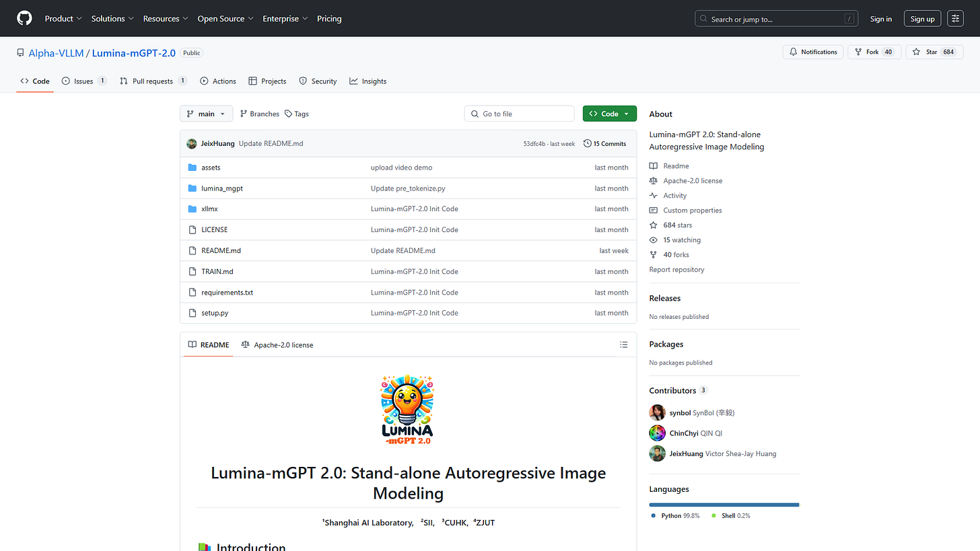Open the 15 Commits history
The height and width of the screenshot is (551, 980).
pos(604,143)
